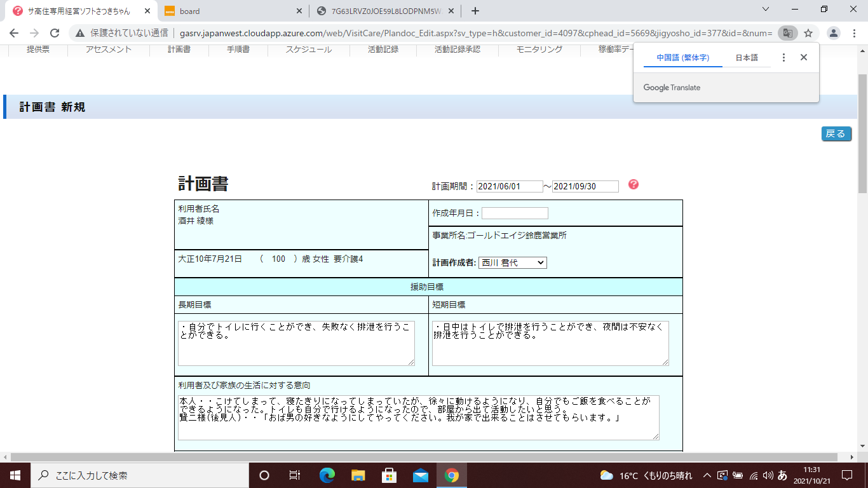This screenshot has width=868, height=488.
Task: Click the red help question mark icon
Action: 633,184
